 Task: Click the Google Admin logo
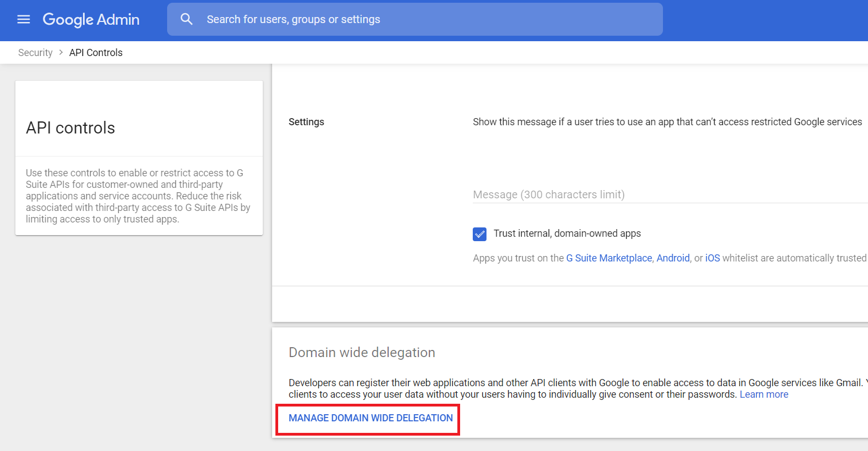click(91, 20)
